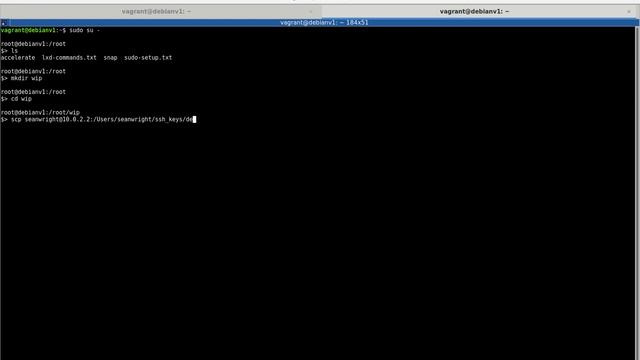Click the 'sudo su -' command text

[x=84, y=30]
